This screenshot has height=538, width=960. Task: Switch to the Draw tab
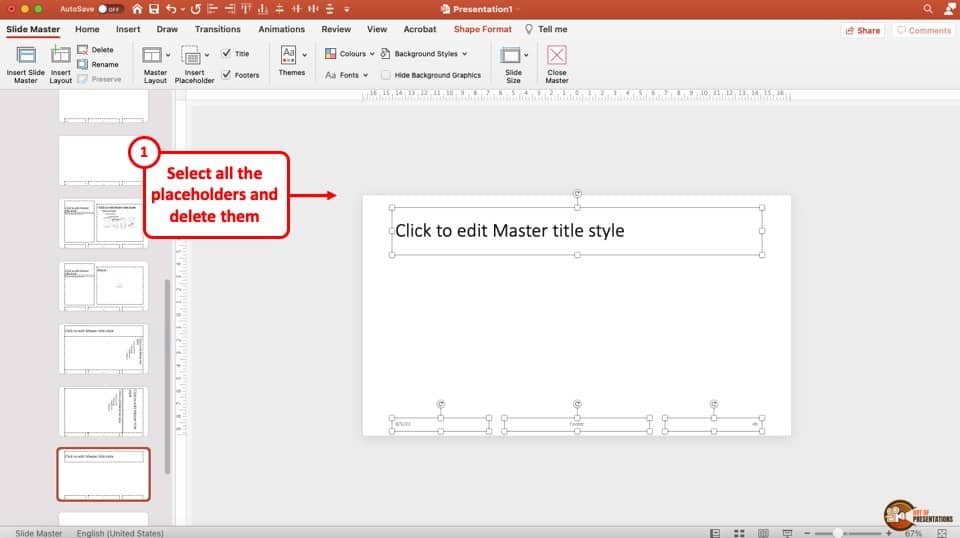coord(167,29)
